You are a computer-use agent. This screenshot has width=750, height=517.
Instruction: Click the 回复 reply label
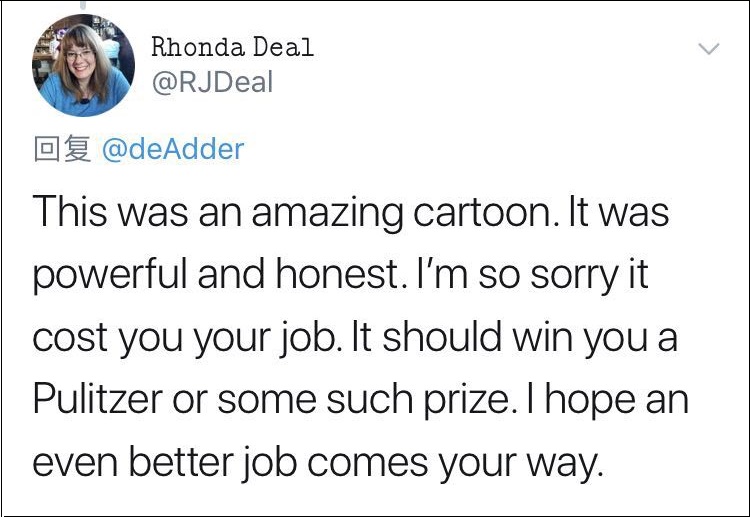[x=62, y=149]
